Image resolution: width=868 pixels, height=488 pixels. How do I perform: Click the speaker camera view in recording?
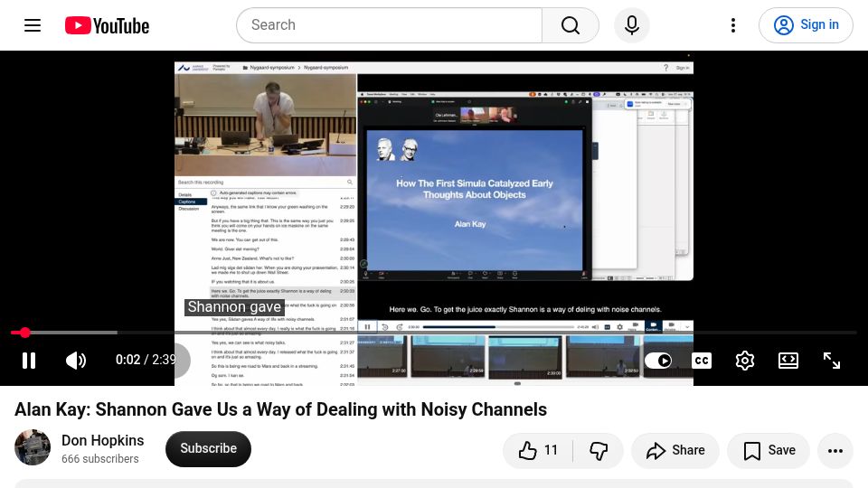(x=265, y=125)
